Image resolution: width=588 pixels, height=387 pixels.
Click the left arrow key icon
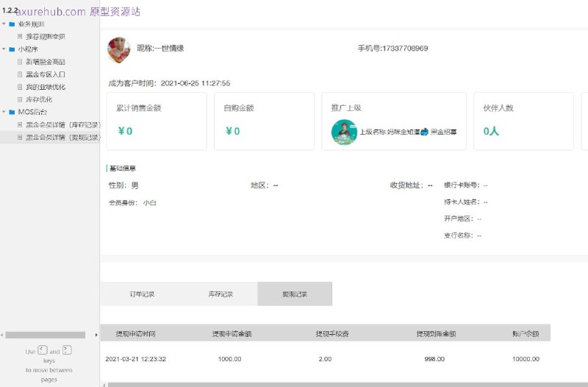tap(43, 350)
